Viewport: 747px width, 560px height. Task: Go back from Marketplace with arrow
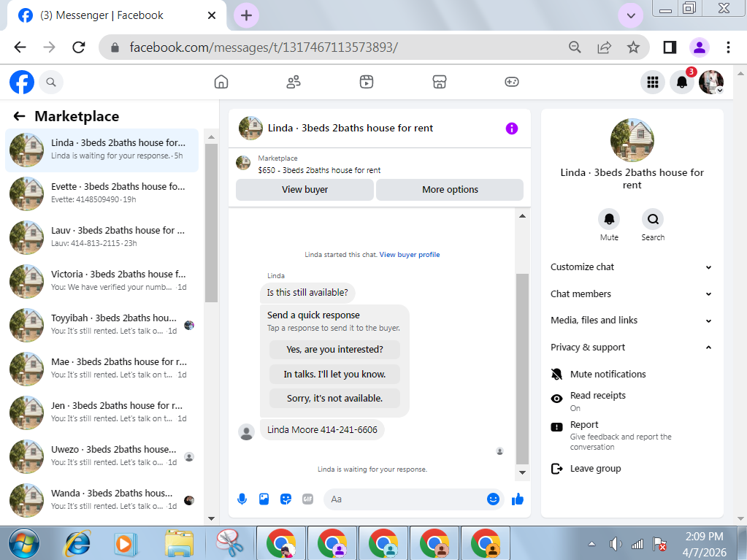19,116
